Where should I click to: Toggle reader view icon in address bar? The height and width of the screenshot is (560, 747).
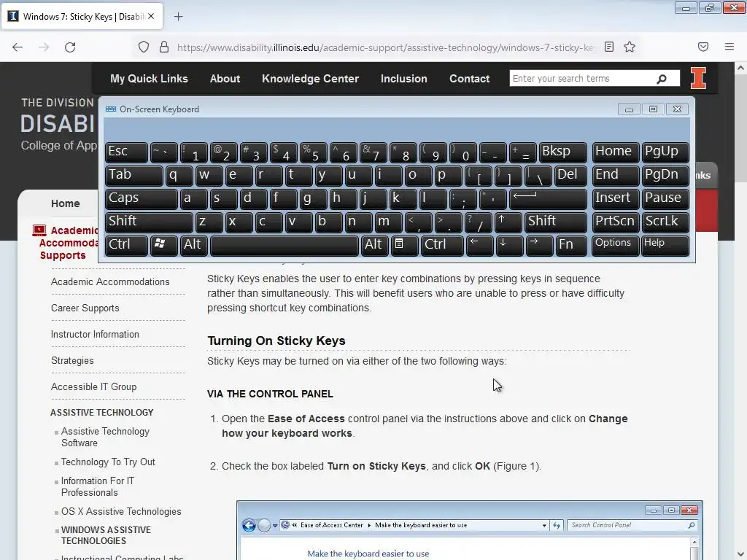click(609, 47)
